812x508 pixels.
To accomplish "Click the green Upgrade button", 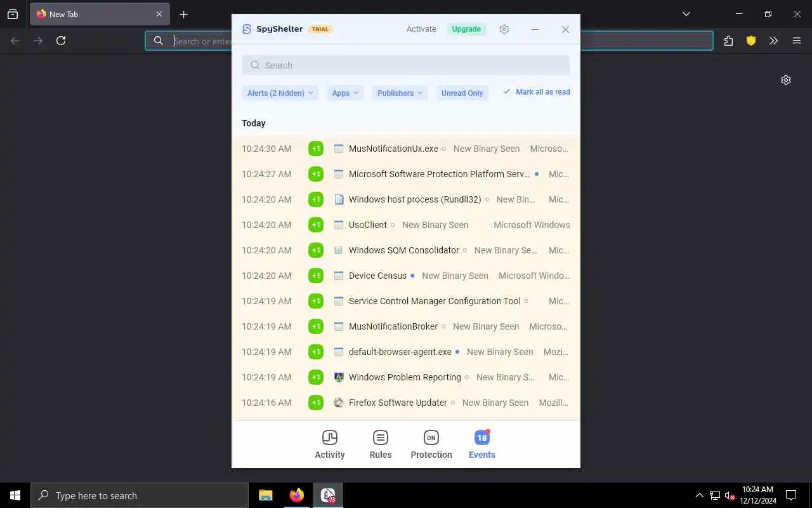I will click(466, 29).
